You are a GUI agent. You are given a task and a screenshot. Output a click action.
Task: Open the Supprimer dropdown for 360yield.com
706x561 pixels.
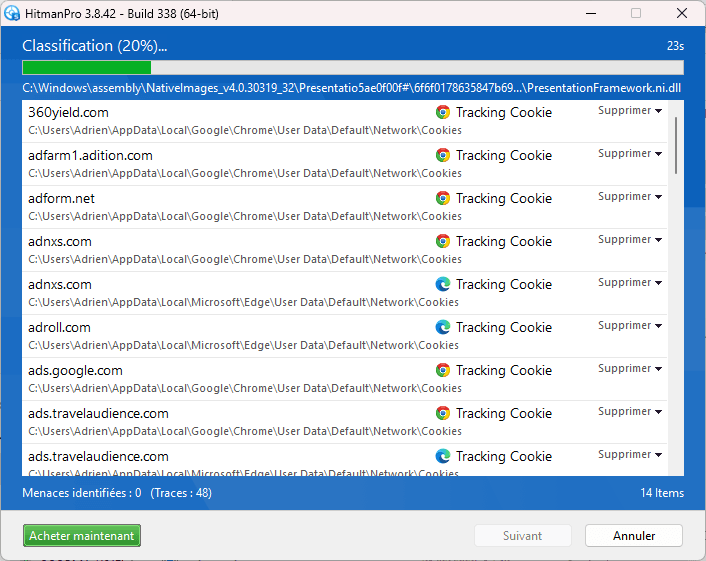(629, 111)
